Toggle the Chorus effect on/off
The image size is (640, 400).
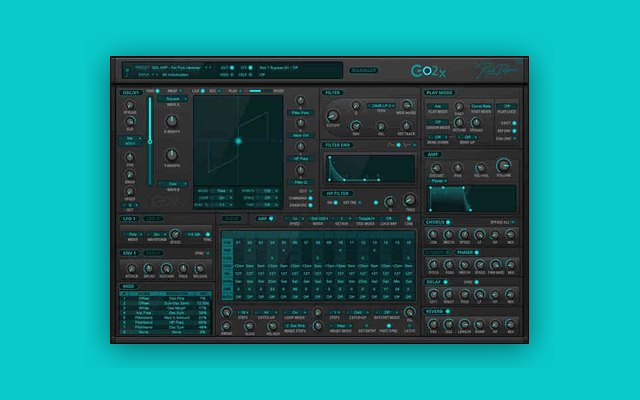[x=448, y=222]
